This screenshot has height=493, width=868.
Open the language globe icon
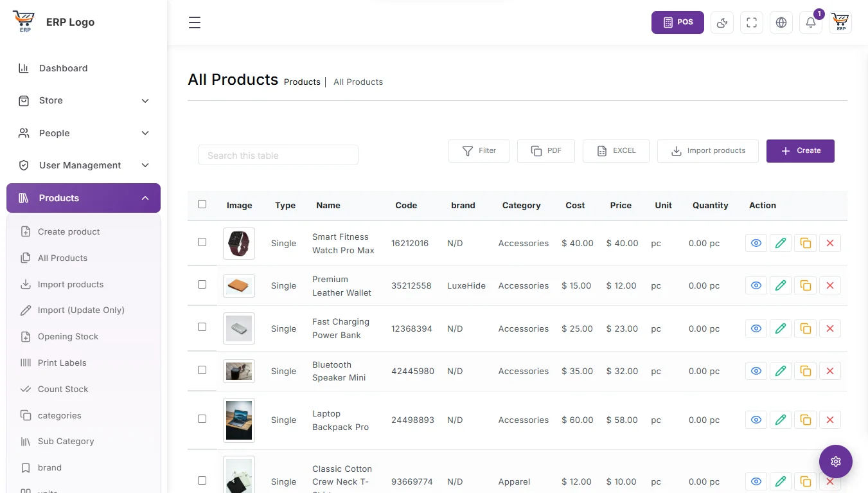pos(781,22)
